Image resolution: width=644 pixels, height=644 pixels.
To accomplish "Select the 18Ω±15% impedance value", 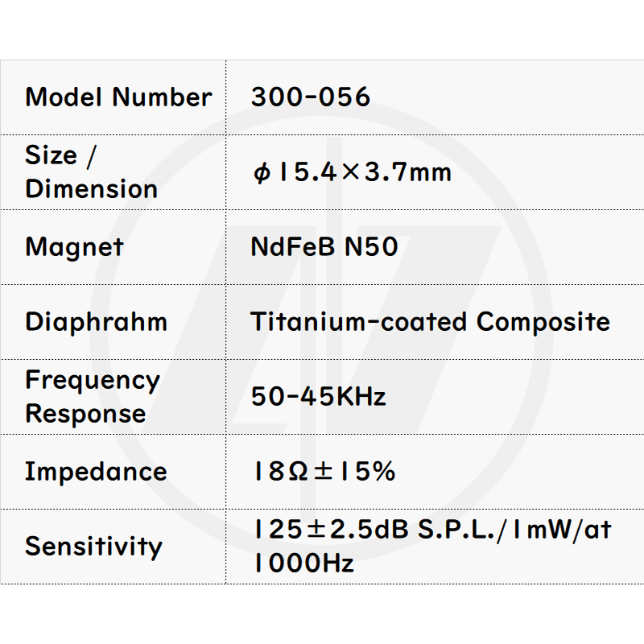I will [x=323, y=472].
